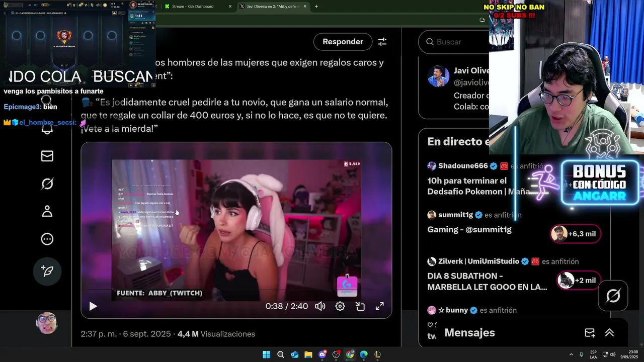Viewport: 644px width, 362px height.
Task: Click the post timestamp 2:37 p. m. · 6 sept. 2025
Action: click(x=126, y=334)
